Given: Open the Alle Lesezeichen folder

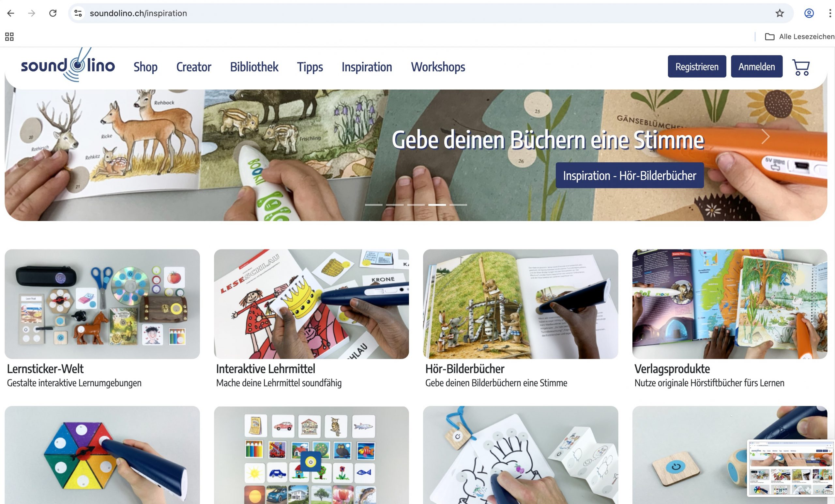Looking at the screenshot, I should [x=799, y=37].
